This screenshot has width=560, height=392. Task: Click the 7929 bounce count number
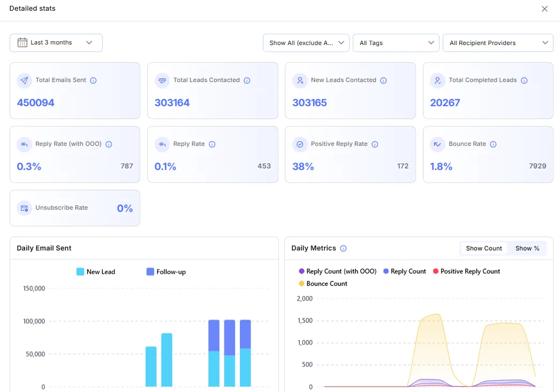[538, 166]
